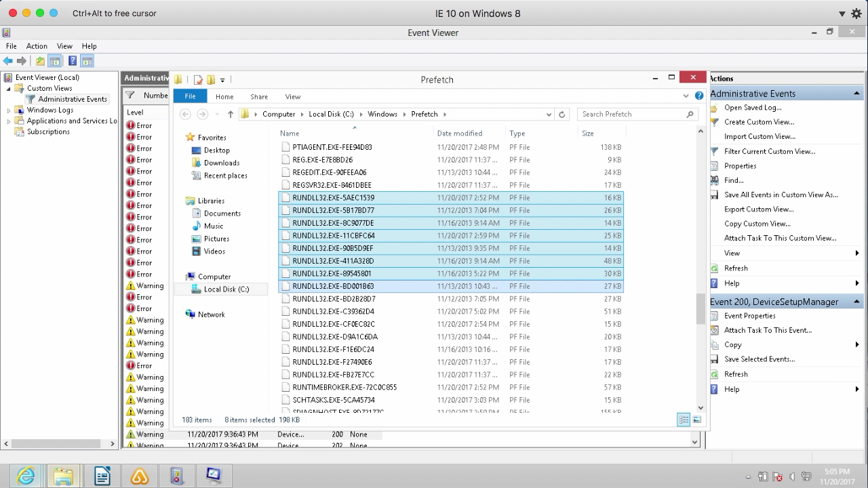Open address bar history dropdown

549,115
